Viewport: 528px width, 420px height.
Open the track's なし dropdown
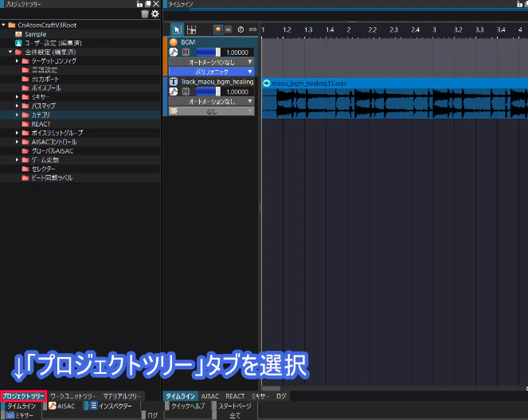[211, 111]
